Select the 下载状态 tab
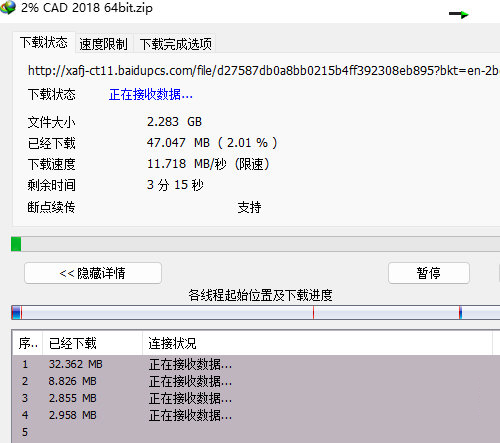The image size is (500, 443). coord(44,43)
